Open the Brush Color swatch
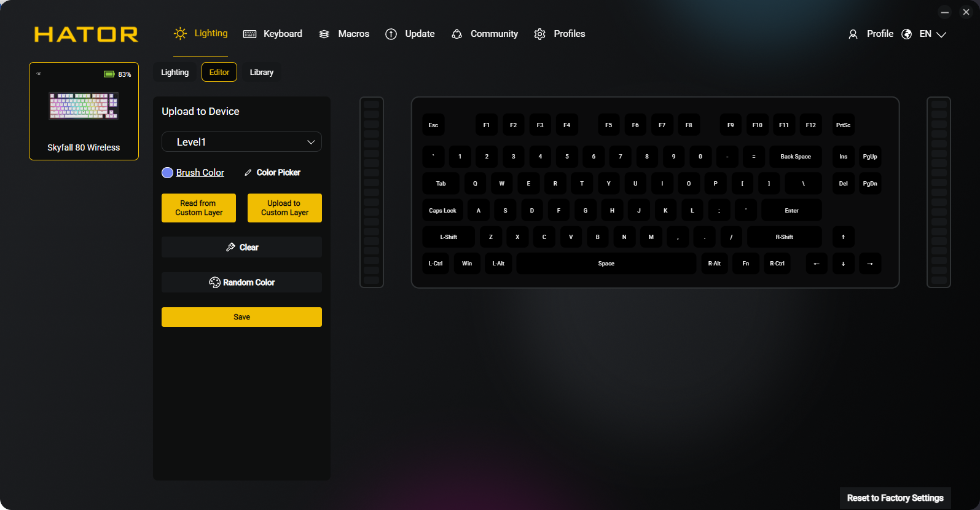Screen dimensions: 980x510 coord(167,173)
